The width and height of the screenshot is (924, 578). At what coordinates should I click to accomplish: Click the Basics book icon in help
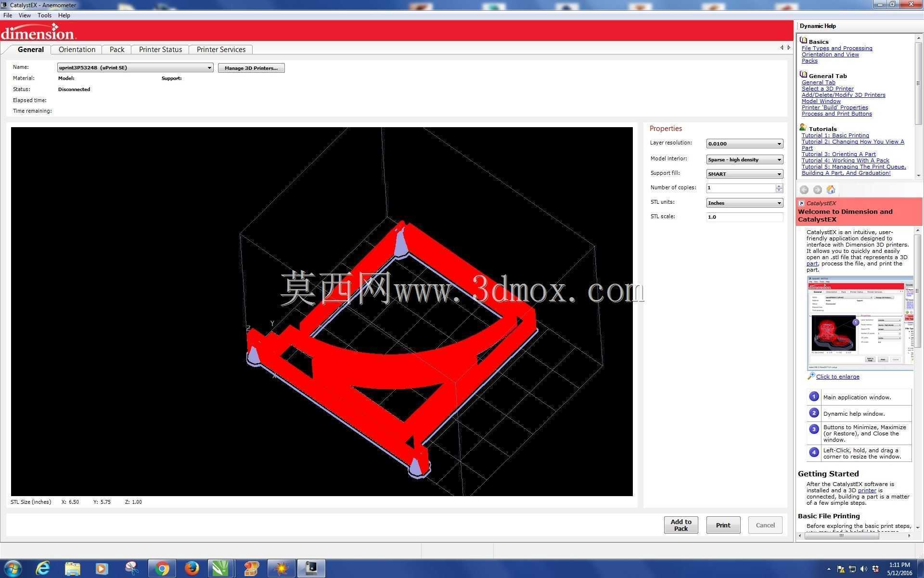coord(803,40)
